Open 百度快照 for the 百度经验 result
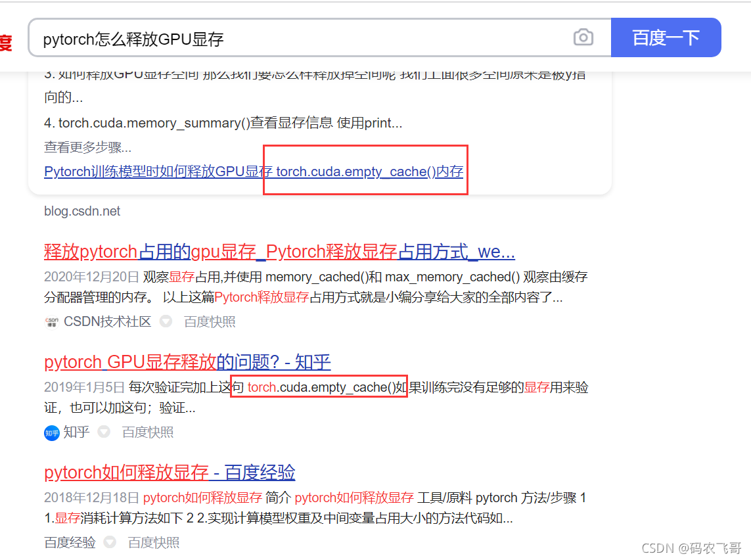Image resolution: width=751 pixels, height=560 pixels. click(x=153, y=542)
